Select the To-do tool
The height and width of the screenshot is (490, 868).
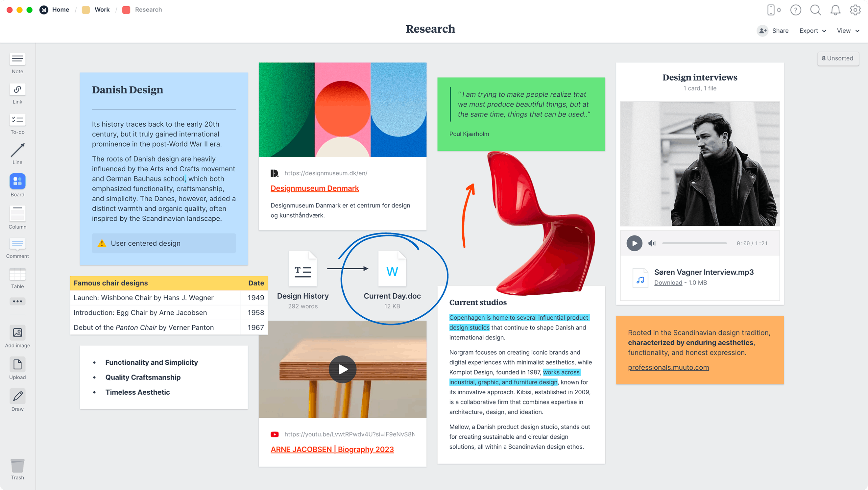coord(17,120)
